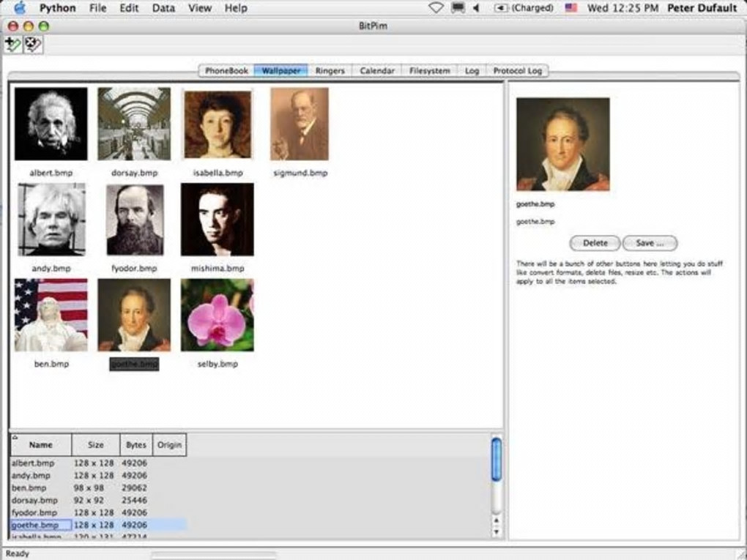Viewport: 747px width, 560px height.
Task: Open the Data menu
Action: (x=163, y=7)
